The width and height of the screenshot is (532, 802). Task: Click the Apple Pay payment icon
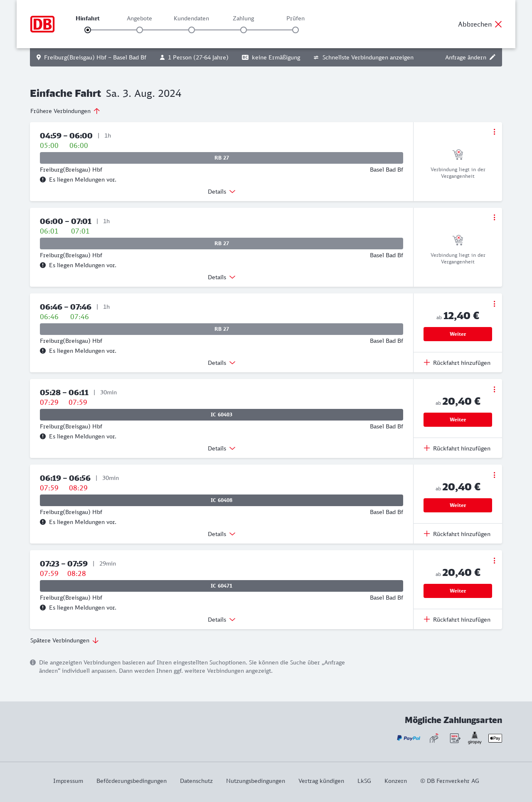[x=495, y=738]
